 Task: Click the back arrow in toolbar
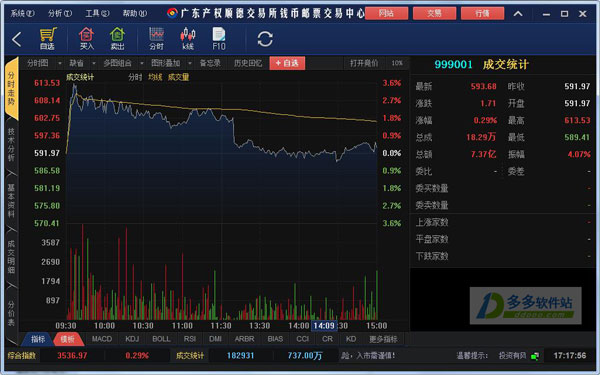[16, 39]
